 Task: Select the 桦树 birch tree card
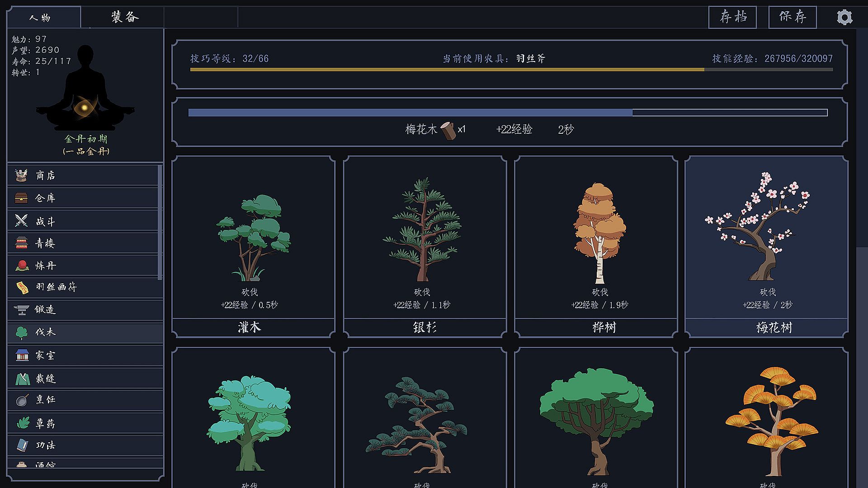(x=596, y=246)
